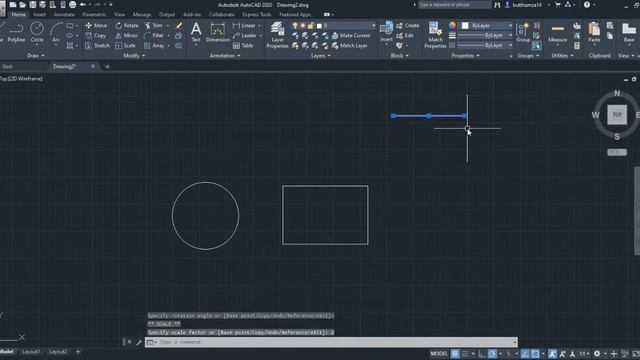The image size is (640, 360).
Task: Click the Text annotation tool
Action: tap(196, 32)
